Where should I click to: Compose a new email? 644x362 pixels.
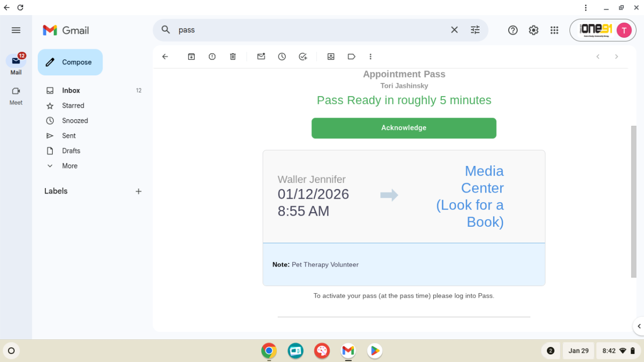[x=70, y=62]
